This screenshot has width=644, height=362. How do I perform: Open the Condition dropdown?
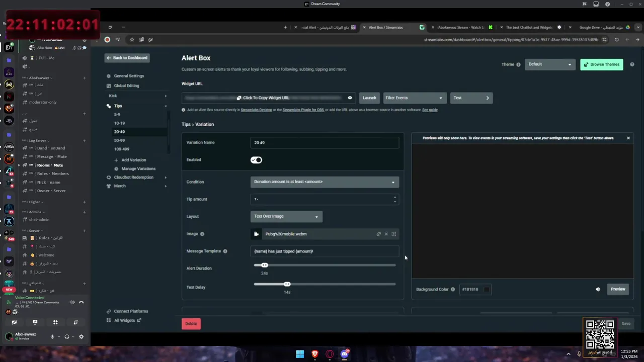pos(325,182)
